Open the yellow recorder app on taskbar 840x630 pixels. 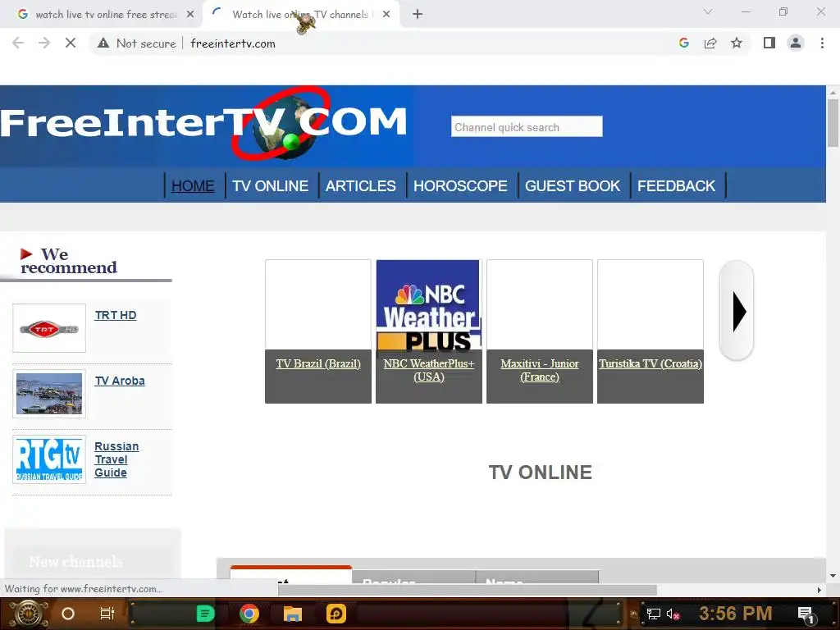[x=336, y=614]
